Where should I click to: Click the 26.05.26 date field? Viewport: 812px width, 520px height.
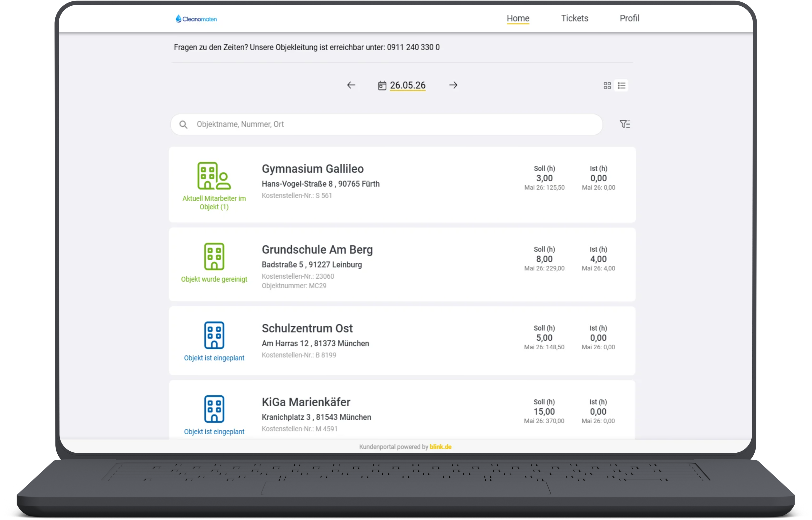(x=408, y=85)
